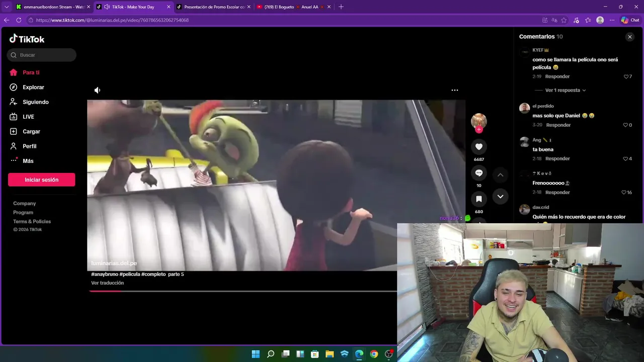Switch to El Bogueto YouTube tab
Screen dimensions: 644x362
click(294, 7)
